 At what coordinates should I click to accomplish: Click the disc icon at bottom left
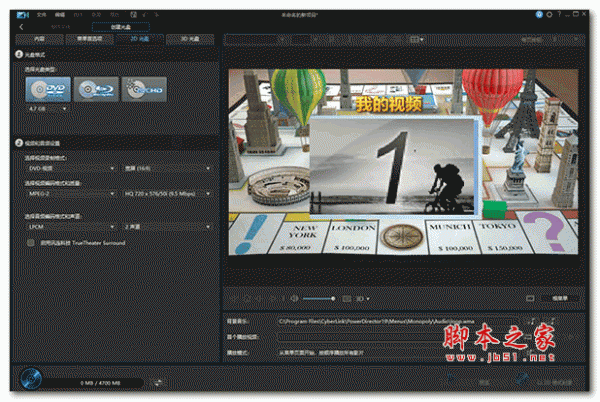pos(31,379)
